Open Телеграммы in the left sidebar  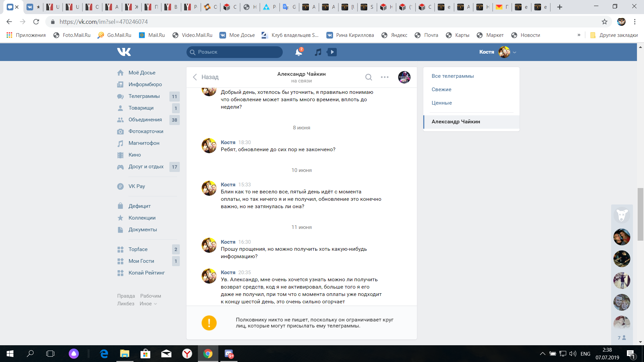click(x=144, y=96)
